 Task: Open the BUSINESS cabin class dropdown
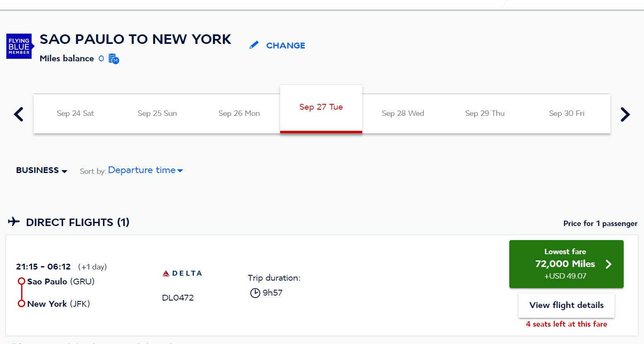41,171
